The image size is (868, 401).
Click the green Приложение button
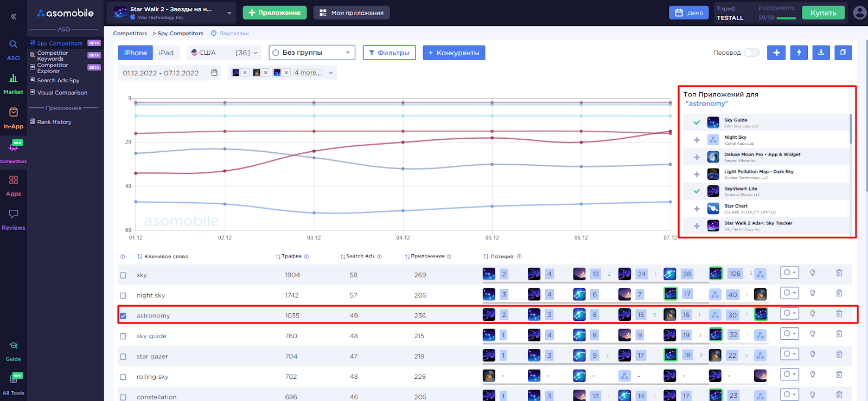275,12
